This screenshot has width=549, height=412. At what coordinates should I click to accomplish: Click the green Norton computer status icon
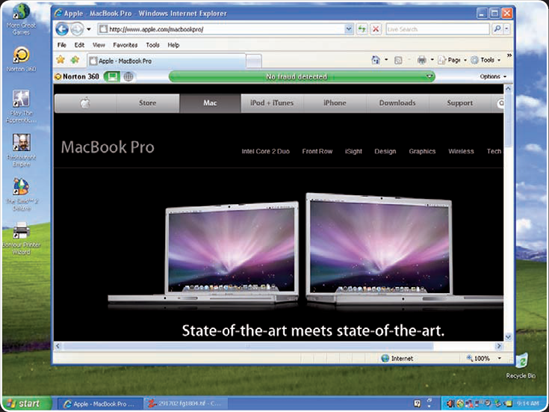[112, 76]
